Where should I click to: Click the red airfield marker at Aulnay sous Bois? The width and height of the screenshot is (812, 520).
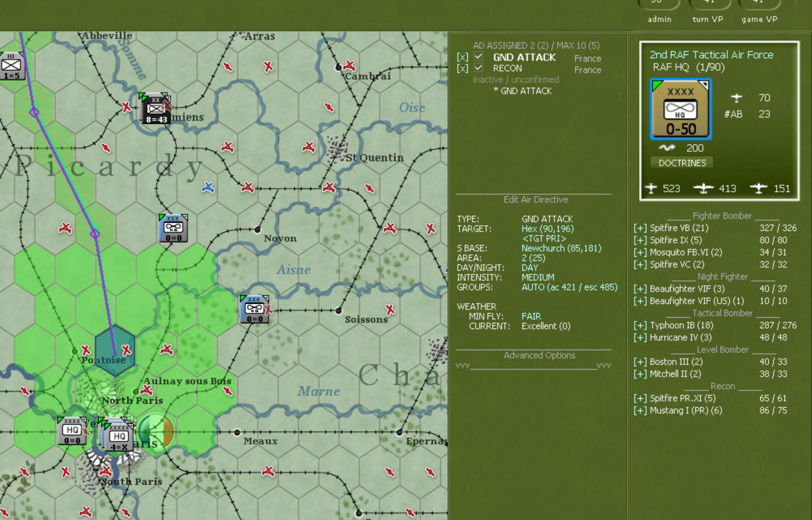click(x=146, y=390)
